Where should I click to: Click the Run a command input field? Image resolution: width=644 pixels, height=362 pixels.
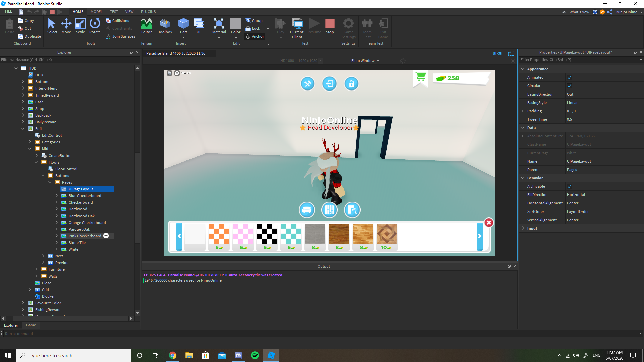67,333
